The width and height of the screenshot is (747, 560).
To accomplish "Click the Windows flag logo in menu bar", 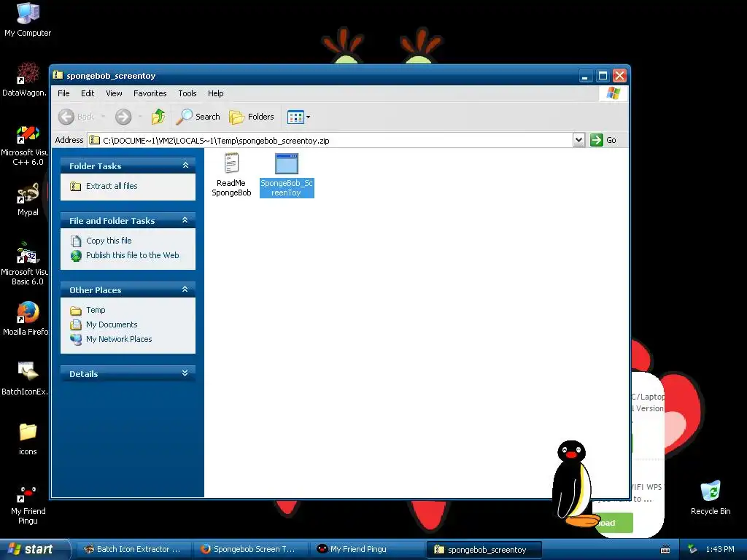I will point(613,93).
